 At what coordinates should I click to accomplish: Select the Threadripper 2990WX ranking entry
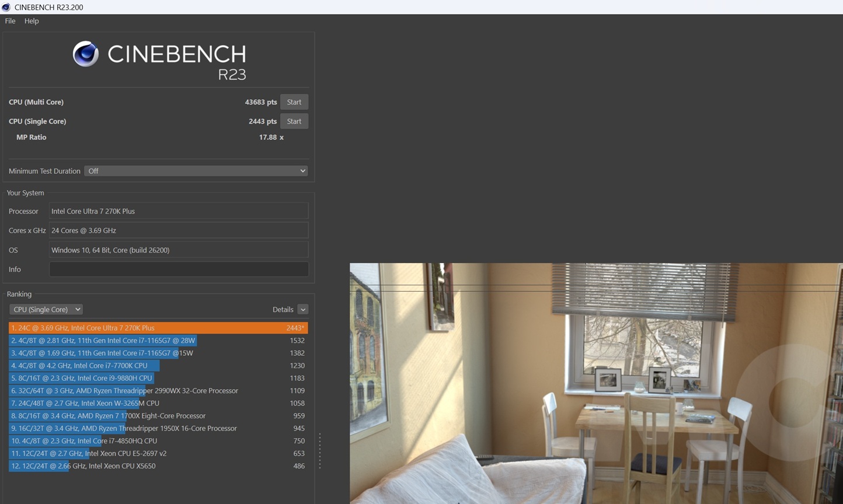(124, 391)
